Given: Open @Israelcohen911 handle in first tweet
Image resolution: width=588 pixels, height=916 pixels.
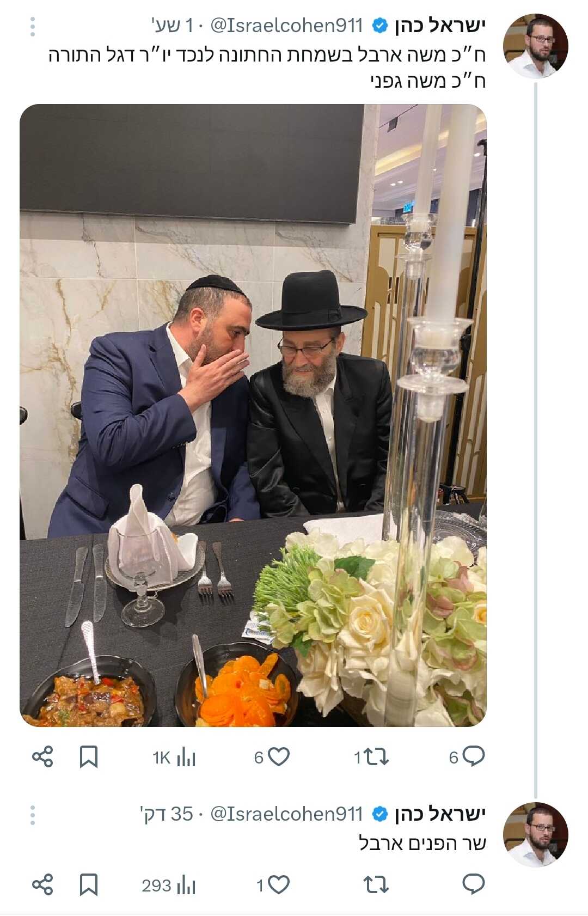Looking at the screenshot, I should tap(286, 26).
